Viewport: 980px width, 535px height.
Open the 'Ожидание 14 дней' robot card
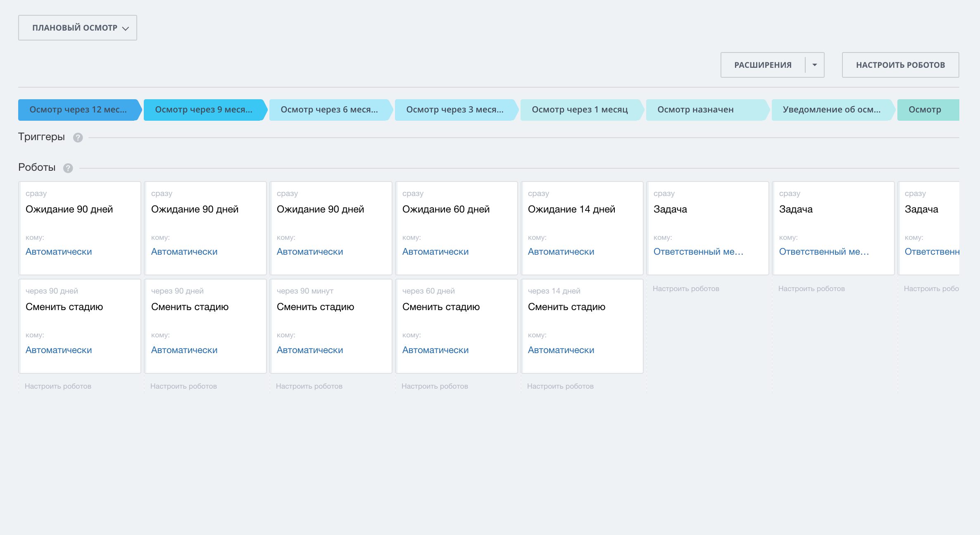pos(571,209)
